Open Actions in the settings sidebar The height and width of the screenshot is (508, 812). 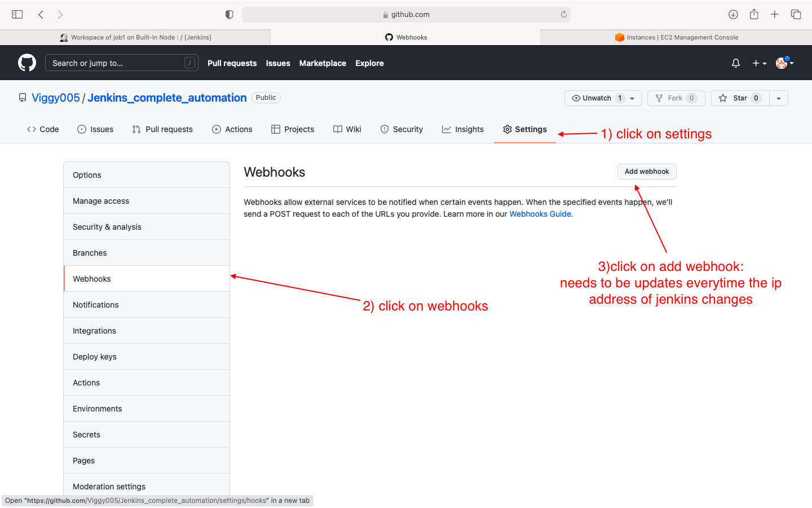click(147, 383)
